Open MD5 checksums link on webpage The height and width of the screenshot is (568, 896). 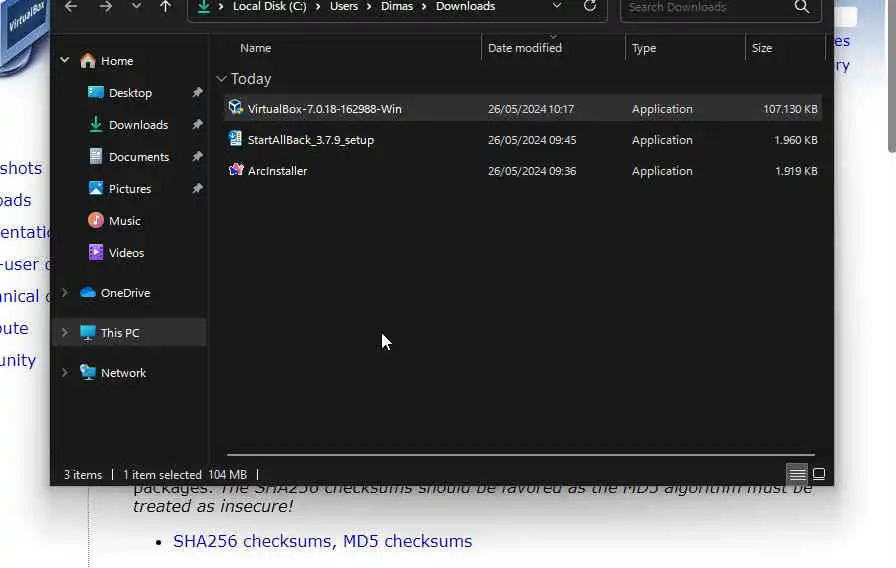[407, 541]
